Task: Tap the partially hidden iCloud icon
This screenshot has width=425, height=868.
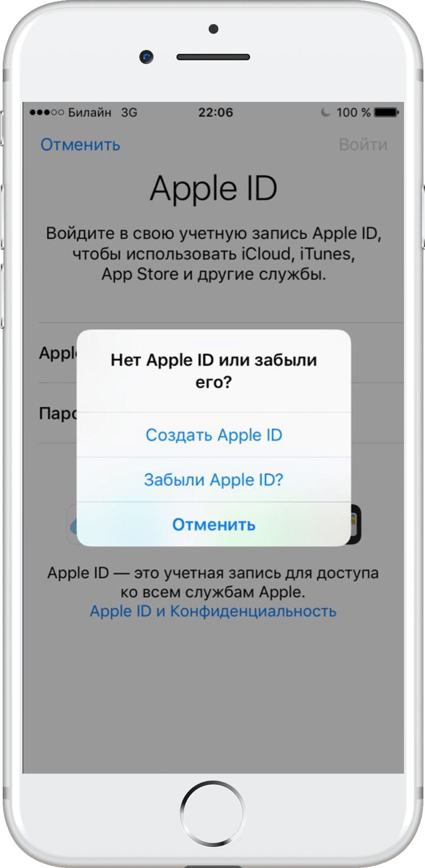Action: (x=73, y=525)
